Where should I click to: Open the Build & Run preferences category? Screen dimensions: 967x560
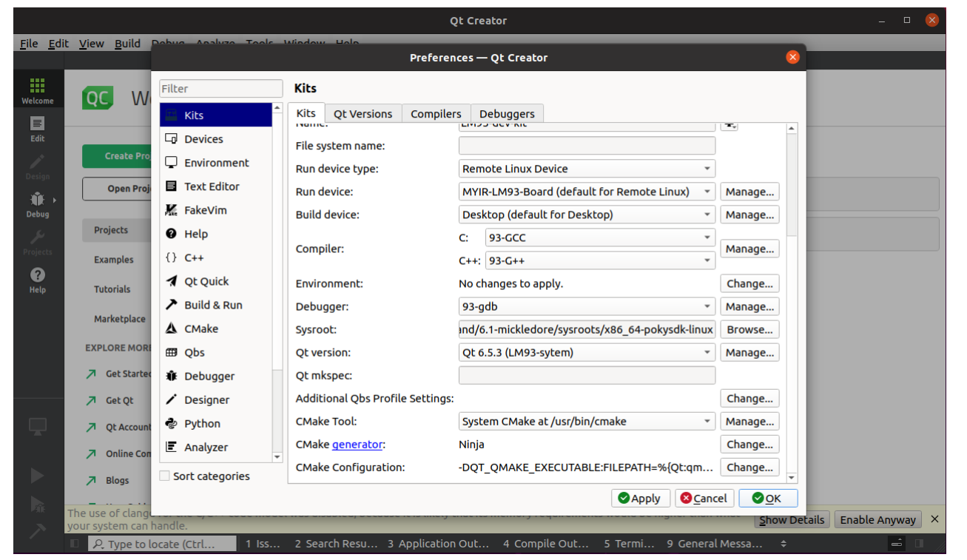[216, 305]
